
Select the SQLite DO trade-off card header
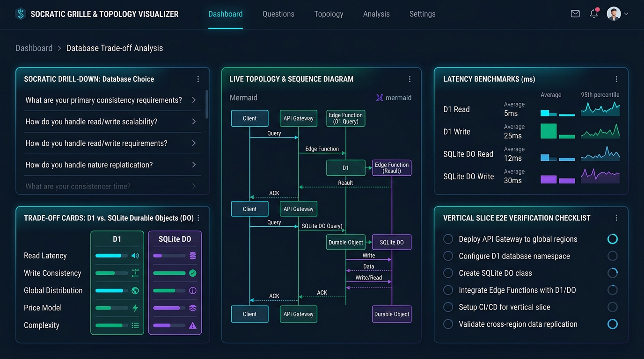[175, 239]
